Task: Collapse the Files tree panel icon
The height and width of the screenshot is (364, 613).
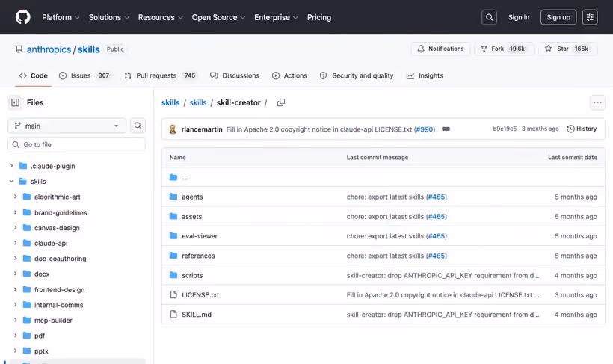Action: (x=15, y=102)
